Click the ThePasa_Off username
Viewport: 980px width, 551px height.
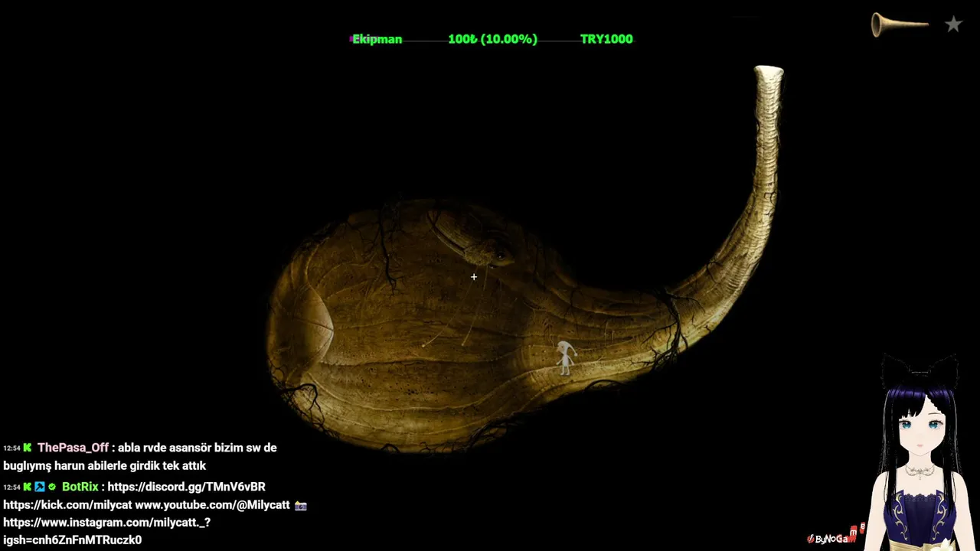click(73, 448)
